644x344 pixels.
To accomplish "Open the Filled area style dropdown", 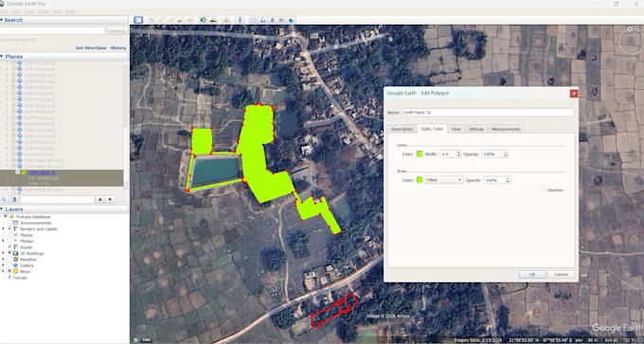I will click(444, 180).
